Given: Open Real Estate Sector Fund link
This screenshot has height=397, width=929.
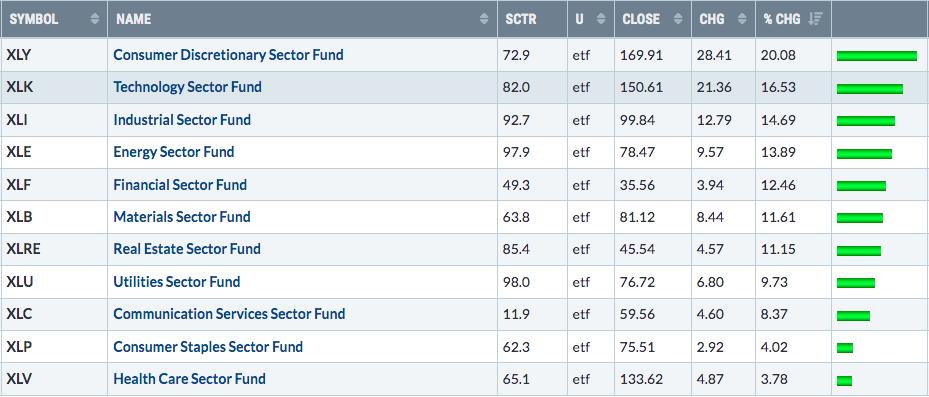Looking at the screenshot, I should pyautogui.click(x=187, y=249).
